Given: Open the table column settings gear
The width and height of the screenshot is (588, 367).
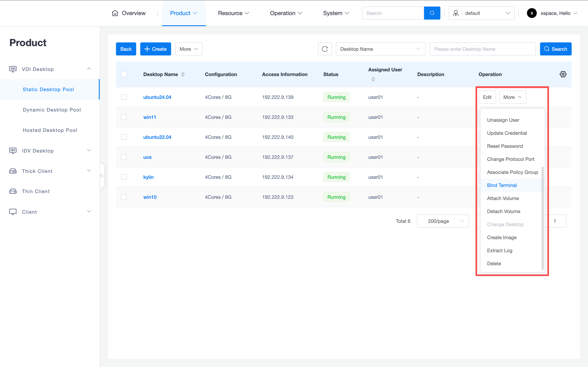Looking at the screenshot, I should tap(563, 74).
